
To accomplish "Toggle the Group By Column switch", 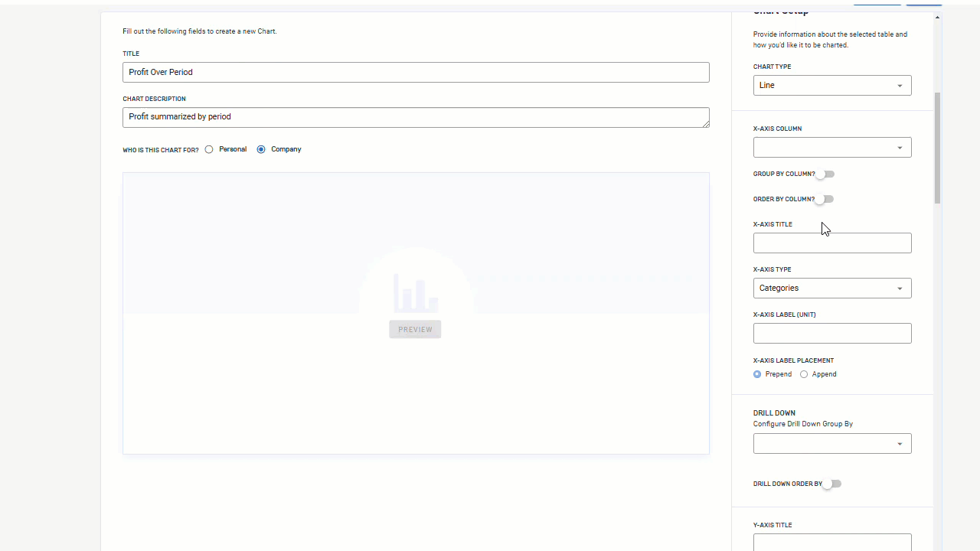I will pos(825,174).
